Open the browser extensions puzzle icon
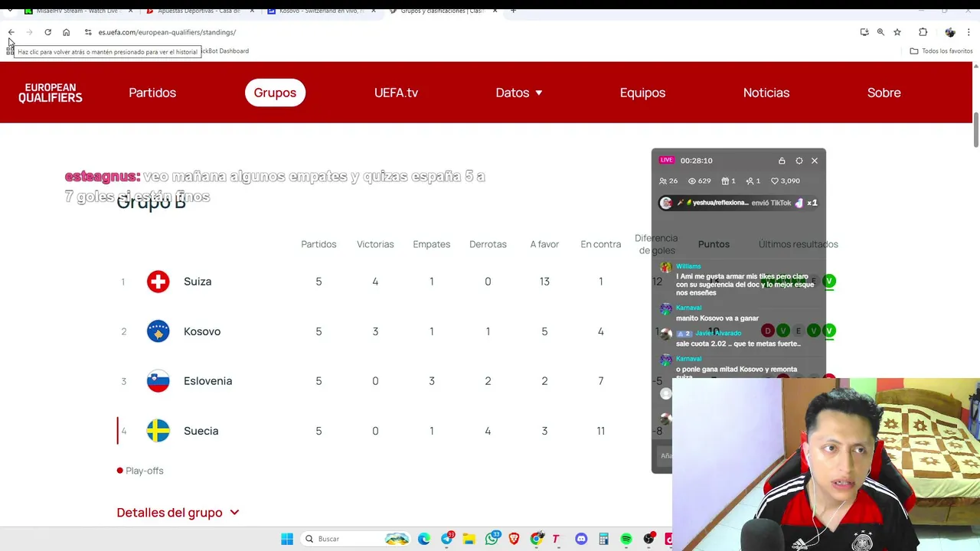This screenshot has width=980, height=551. point(923,32)
